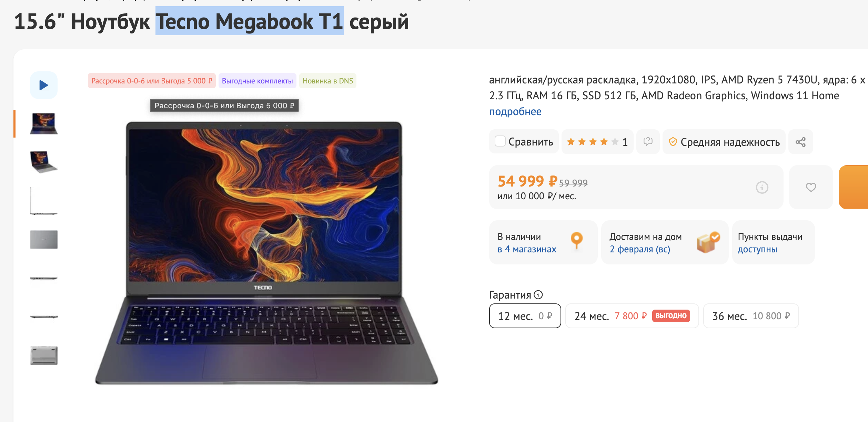868x422 pixels.
Task: Choose 36 мес. warranty option
Action: pyautogui.click(x=751, y=316)
